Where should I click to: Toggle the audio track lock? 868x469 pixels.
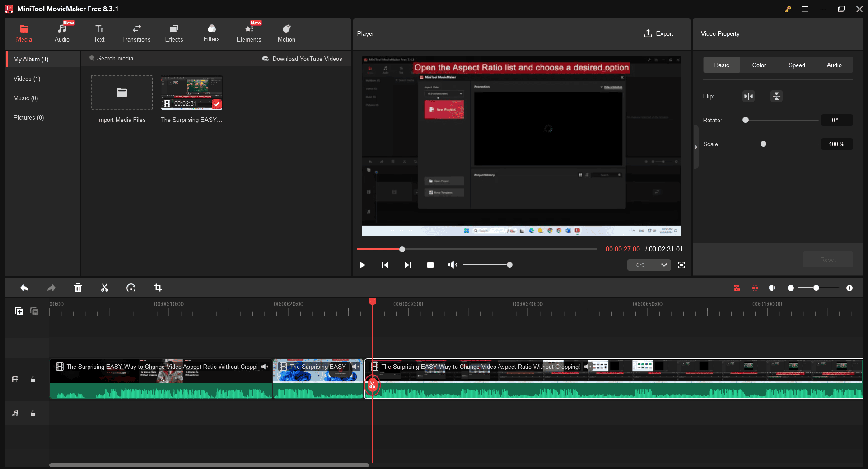coord(33,413)
